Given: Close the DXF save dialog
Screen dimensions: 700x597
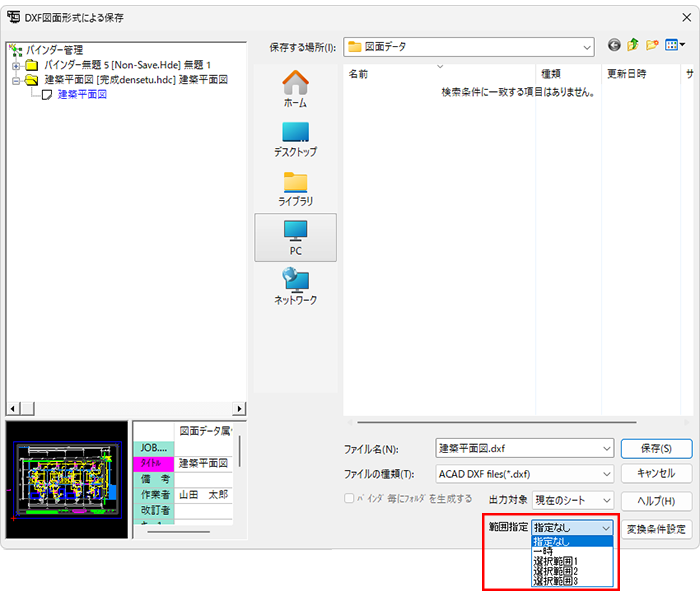Looking at the screenshot, I should 687,17.
